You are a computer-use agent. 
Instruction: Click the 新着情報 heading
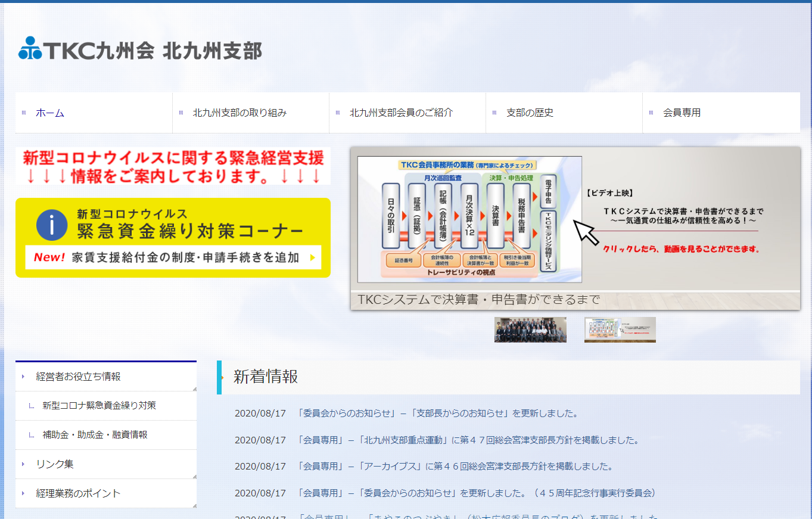266,377
